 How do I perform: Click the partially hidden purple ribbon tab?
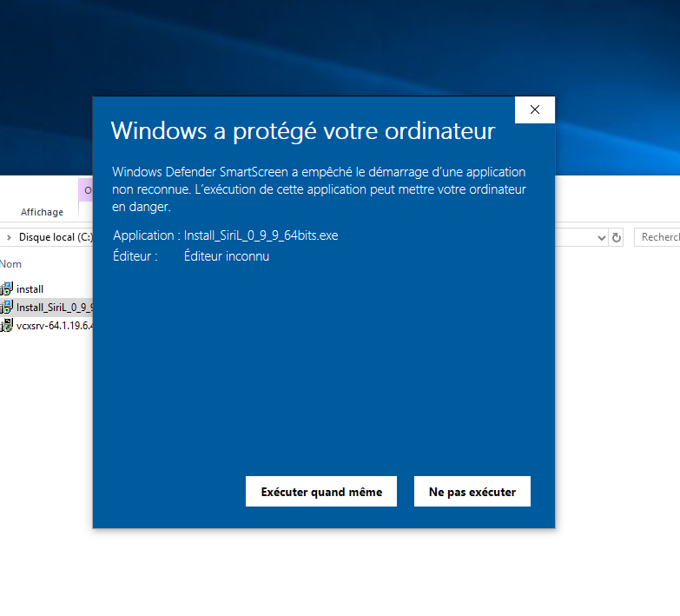(x=86, y=190)
